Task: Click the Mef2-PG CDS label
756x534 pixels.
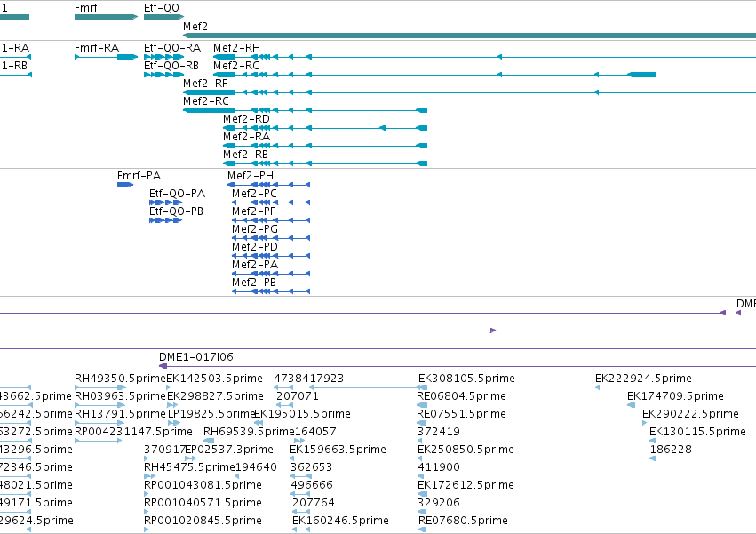Action: pyautogui.click(x=255, y=229)
